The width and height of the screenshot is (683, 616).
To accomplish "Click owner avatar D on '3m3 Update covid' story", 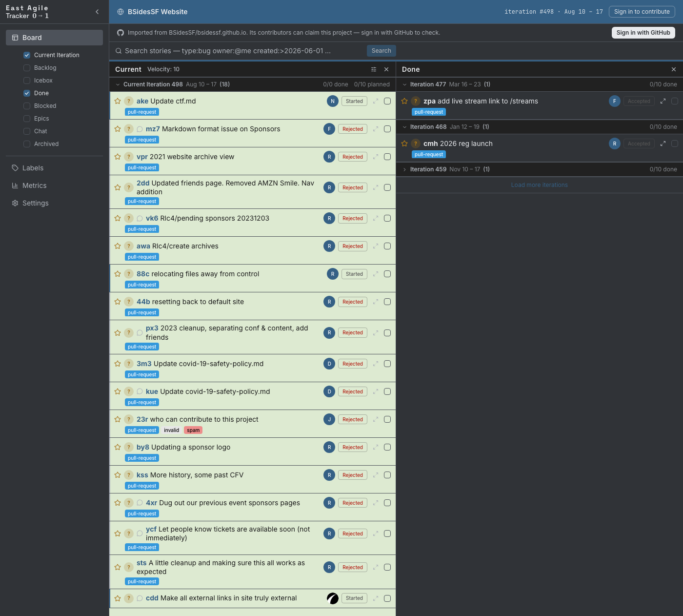I will pyautogui.click(x=329, y=364).
